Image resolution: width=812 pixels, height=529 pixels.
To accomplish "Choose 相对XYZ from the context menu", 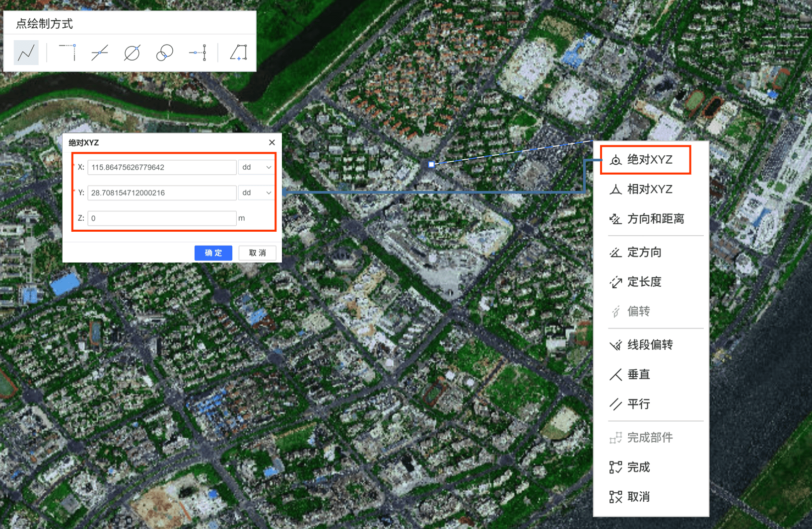I will [x=649, y=189].
